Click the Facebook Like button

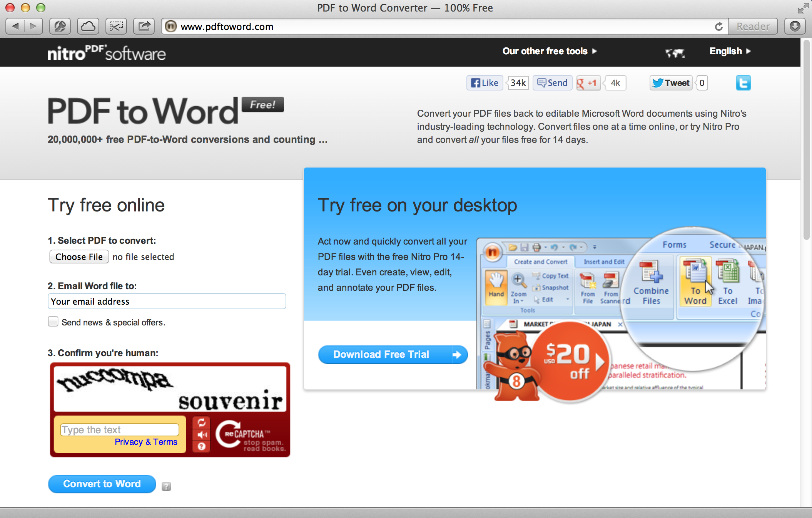(485, 83)
